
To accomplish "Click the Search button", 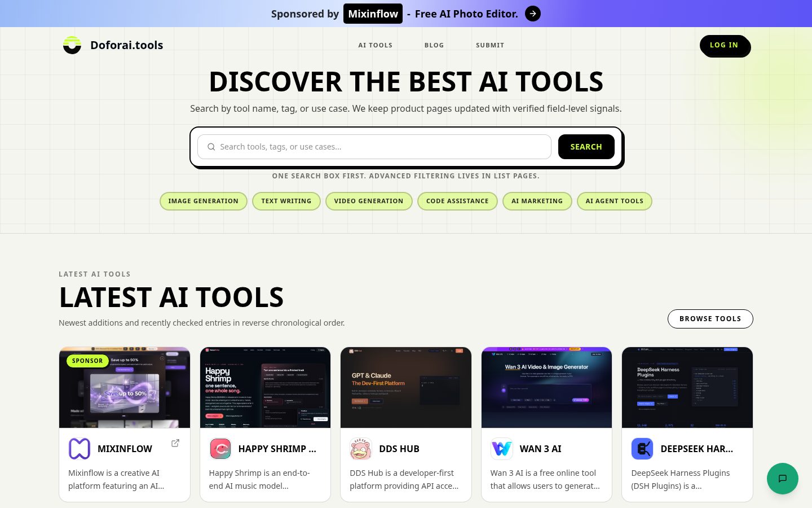I will click(x=586, y=147).
